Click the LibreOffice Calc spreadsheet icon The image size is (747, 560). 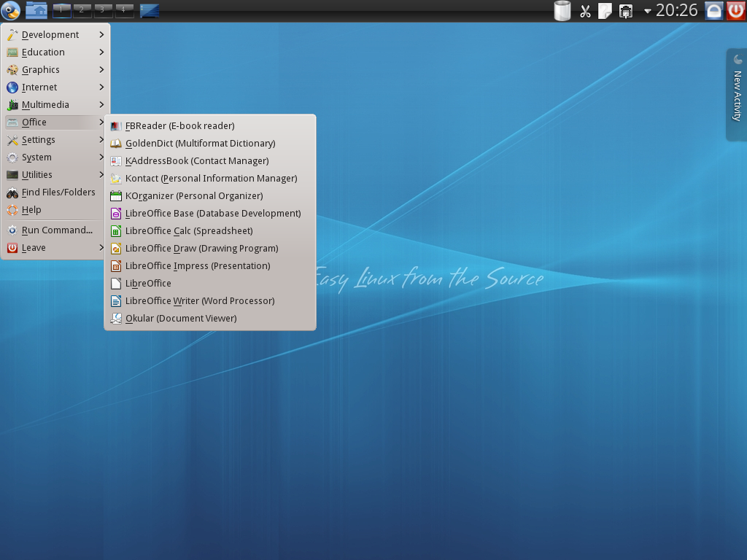point(116,231)
